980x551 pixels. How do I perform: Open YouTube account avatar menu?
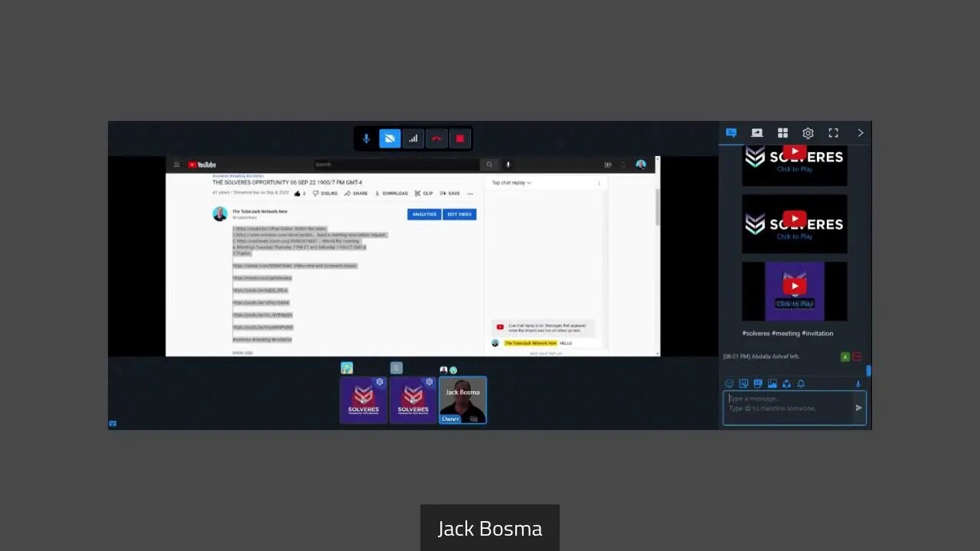641,165
